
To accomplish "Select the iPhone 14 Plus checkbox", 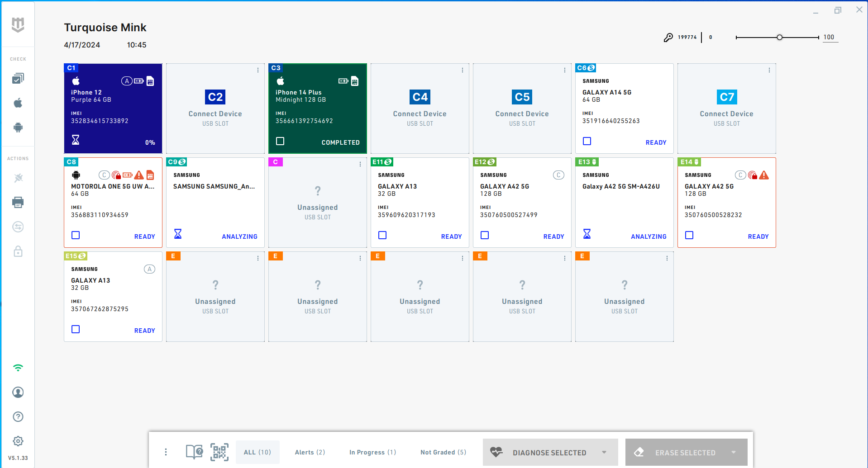I will click(280, 142).
